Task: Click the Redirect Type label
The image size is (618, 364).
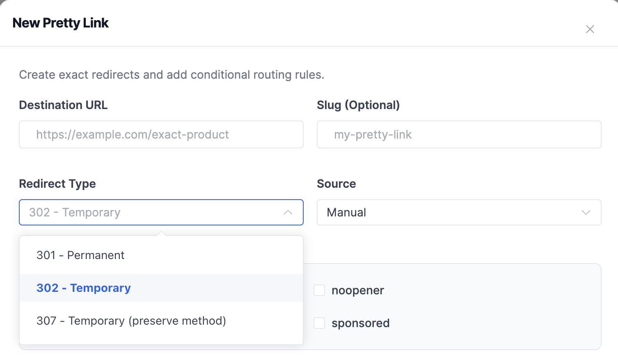Action: 57,184
